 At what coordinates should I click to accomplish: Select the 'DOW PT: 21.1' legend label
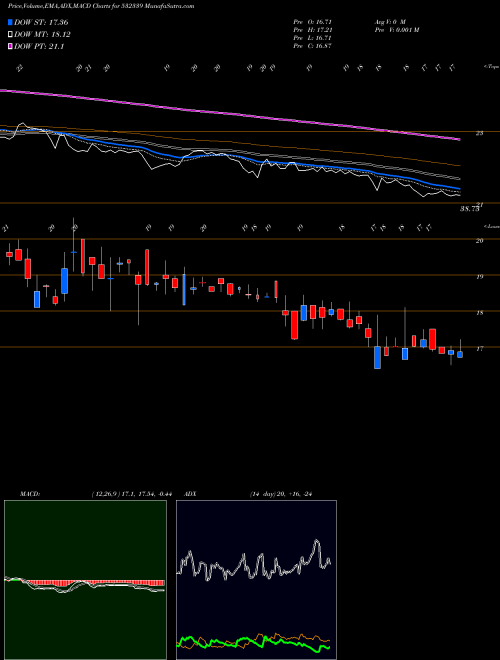[39, 47]
